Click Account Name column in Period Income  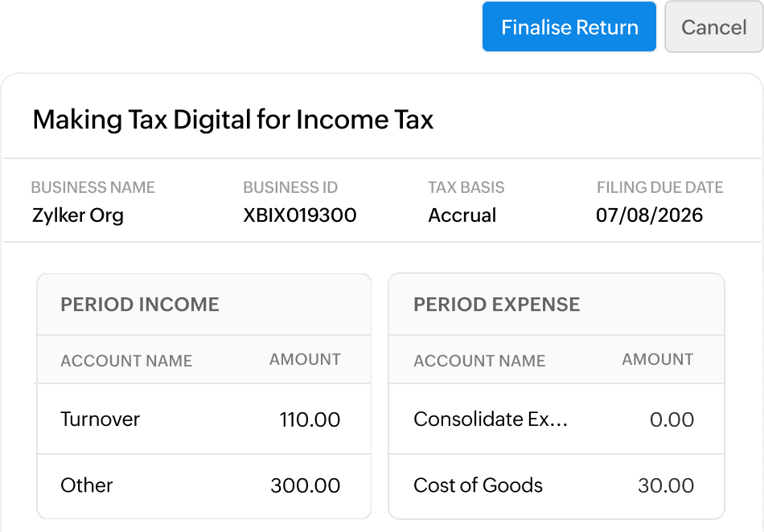(x=126, y=361)
